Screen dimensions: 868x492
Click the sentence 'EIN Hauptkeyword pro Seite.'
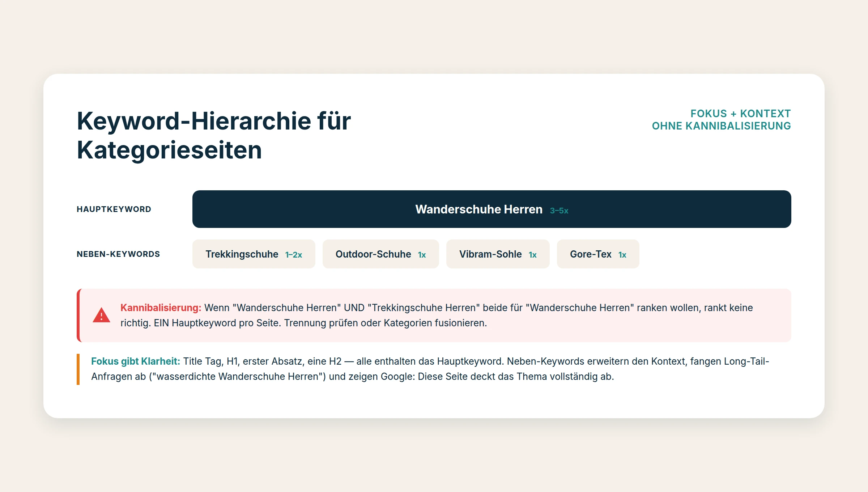[x=217, y=323]
